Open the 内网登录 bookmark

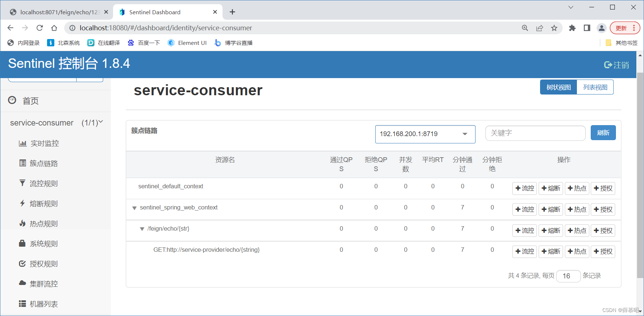[x=23, y=43]
